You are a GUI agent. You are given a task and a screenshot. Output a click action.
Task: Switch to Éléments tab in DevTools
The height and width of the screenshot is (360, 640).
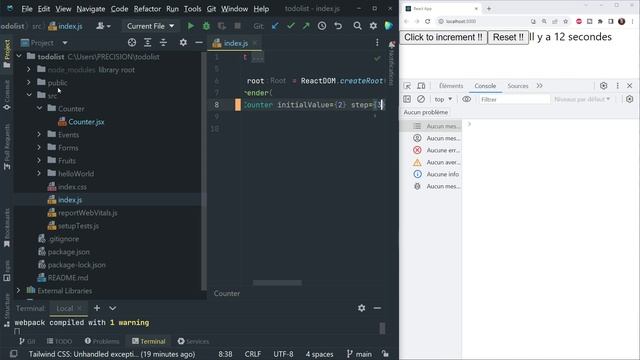(451, 86)
